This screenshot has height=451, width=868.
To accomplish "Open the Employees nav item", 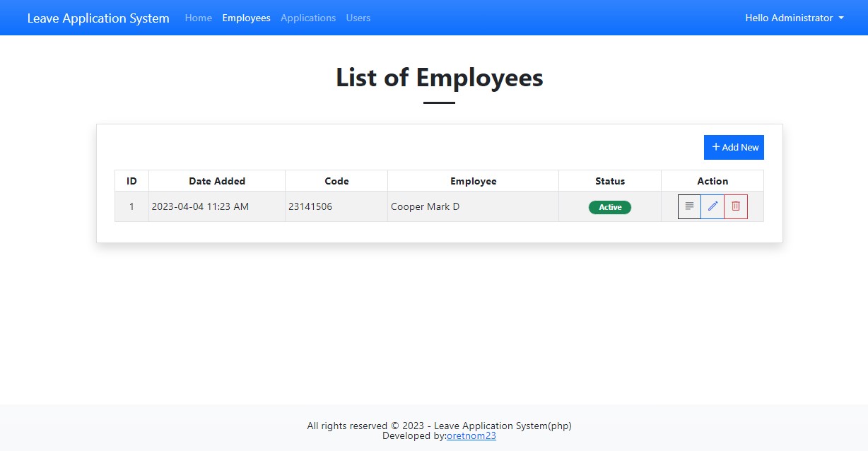I will [246, 18].
